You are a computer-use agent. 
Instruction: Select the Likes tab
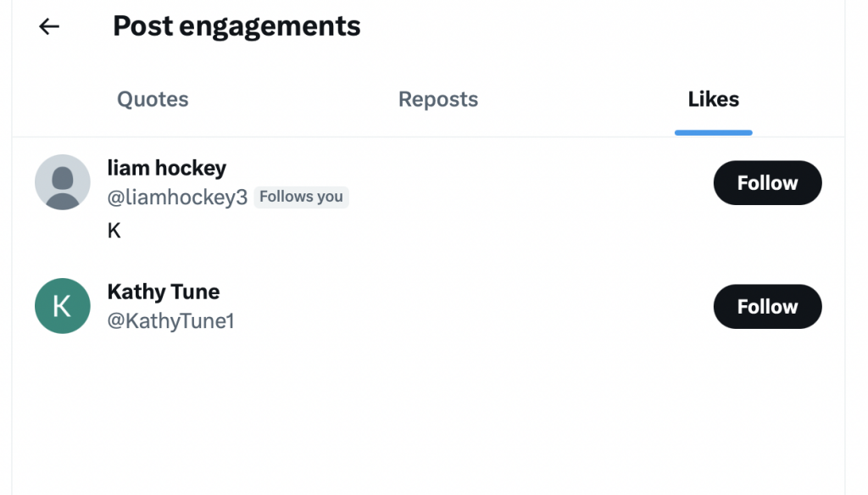pyautogui.click(x=713, y=100)
